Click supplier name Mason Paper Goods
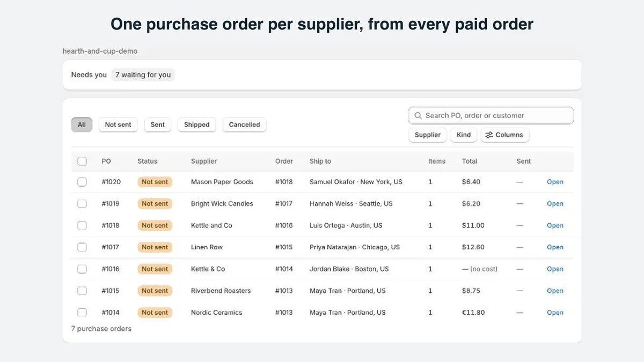Image resolution: width=644 pixels, height=362 pixels. point(222,182)
